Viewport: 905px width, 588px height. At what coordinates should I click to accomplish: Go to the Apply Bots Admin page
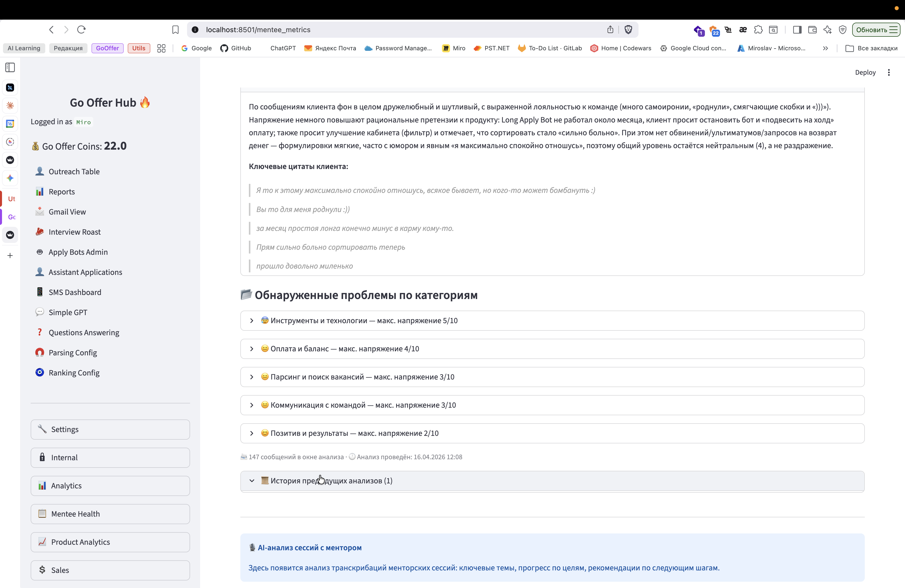pos(78,252)
